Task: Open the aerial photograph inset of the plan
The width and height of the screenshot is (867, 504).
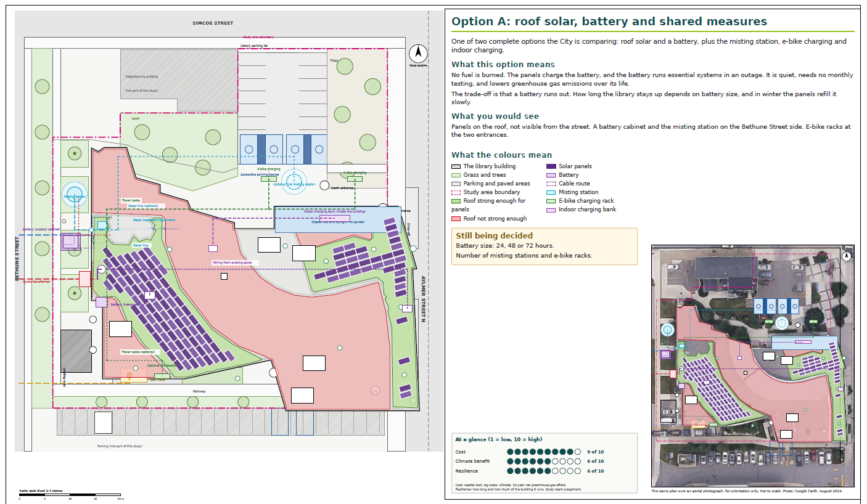Action: coord(753,366)
